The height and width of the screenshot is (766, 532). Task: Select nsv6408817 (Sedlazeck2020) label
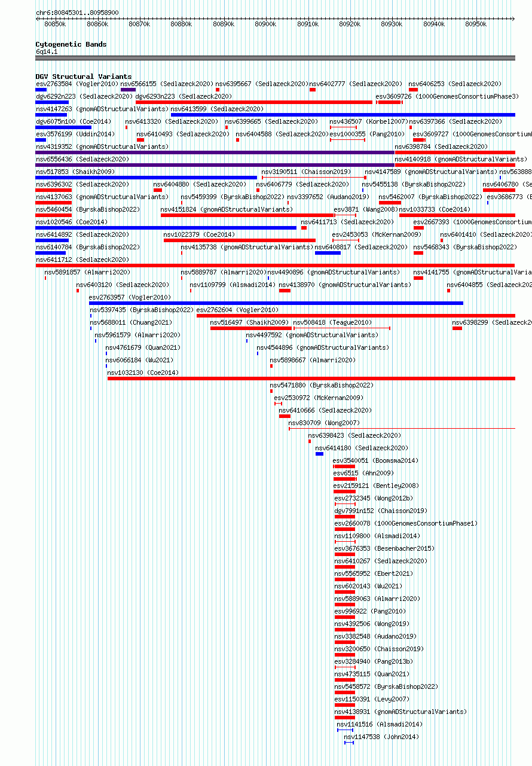[x=362, y=247]
